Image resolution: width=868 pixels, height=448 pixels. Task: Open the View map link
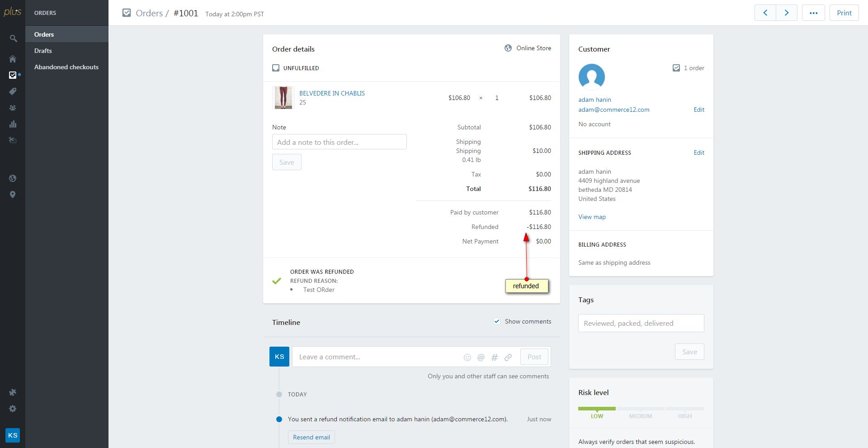[592, 217]
